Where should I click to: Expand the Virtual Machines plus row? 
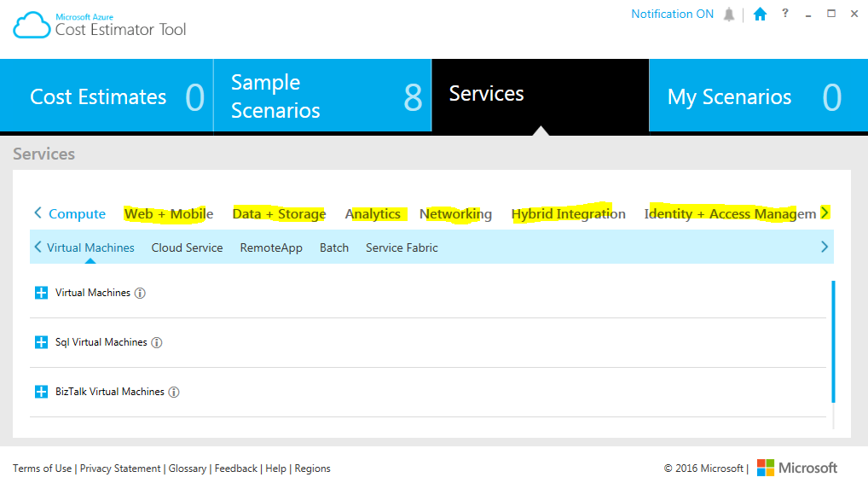(x=41, y=293)
